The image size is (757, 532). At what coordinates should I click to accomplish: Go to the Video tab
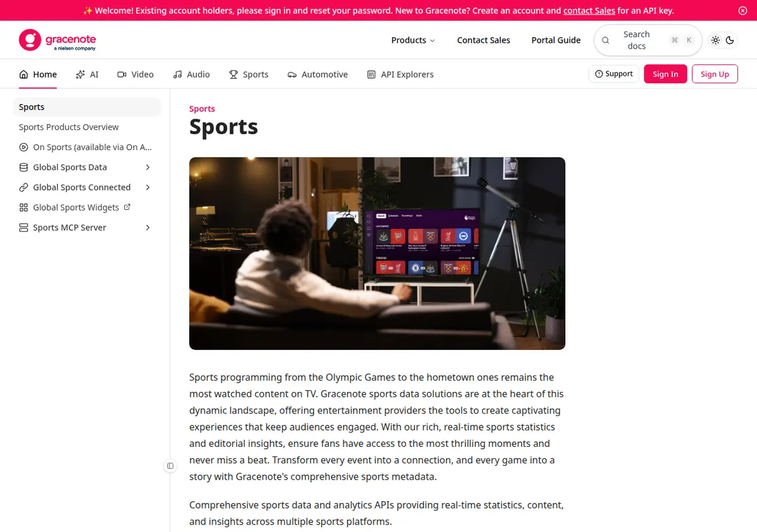136,74
